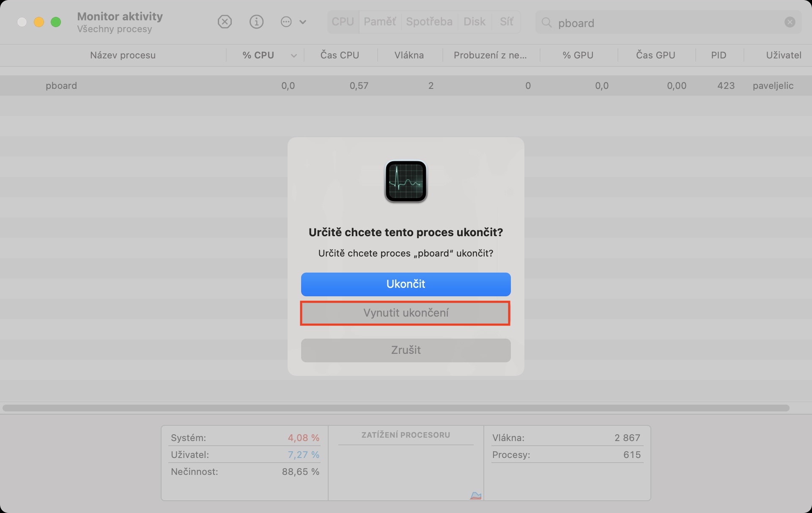Switch to the Spotřeba tab
Image resolution: width=812 pixels, height=513 pixels.
(x=429, y=22)
